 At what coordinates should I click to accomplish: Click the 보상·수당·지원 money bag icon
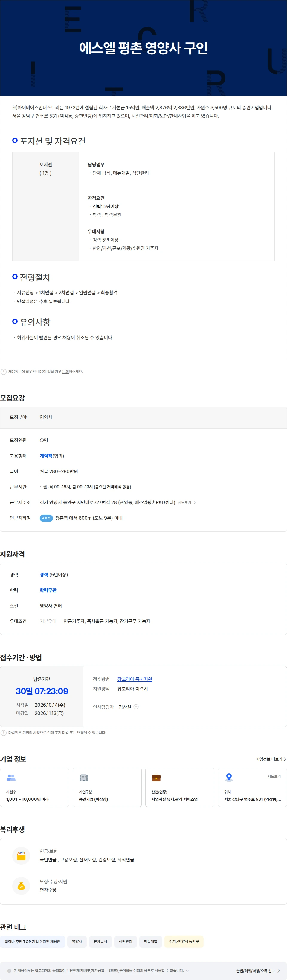(x=21, y=886)
